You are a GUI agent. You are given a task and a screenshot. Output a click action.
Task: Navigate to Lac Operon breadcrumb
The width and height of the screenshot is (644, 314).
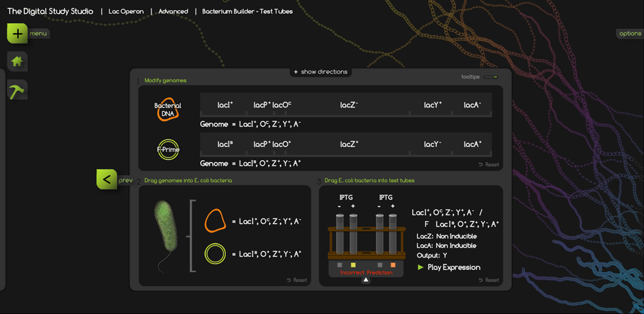(126, 11)
